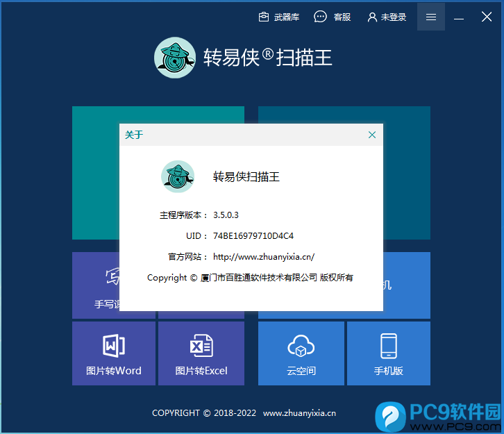Click the 未登录 login text
This screenshot has width=504, height=434.
394,17
